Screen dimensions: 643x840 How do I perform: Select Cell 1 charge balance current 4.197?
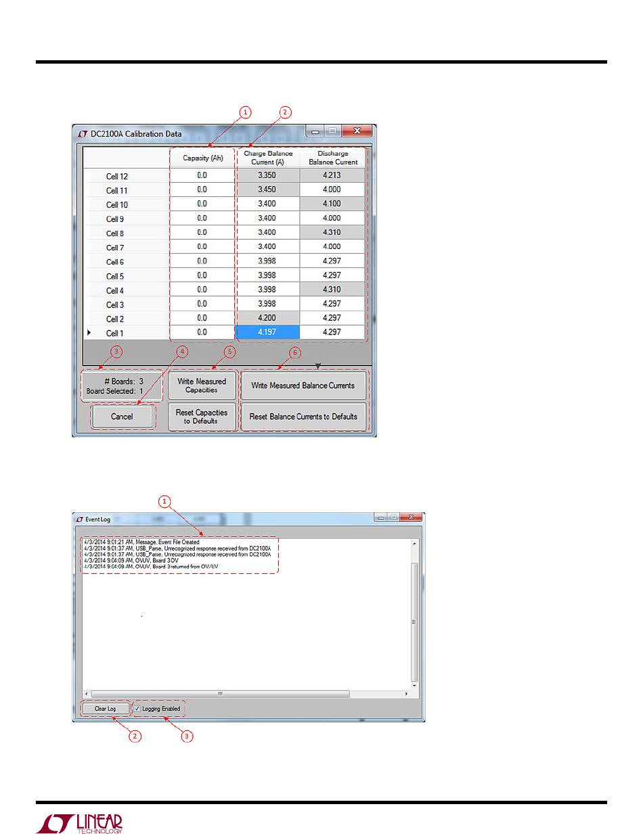point(267,332)
